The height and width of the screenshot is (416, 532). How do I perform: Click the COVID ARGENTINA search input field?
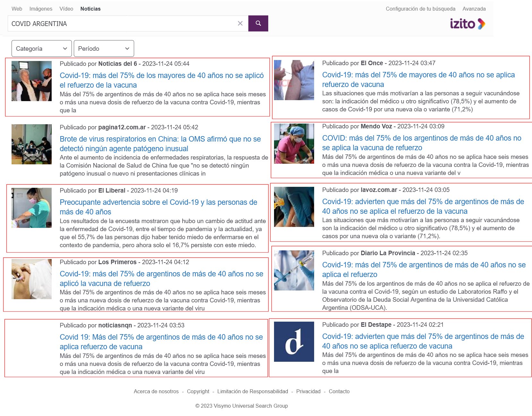122,23
